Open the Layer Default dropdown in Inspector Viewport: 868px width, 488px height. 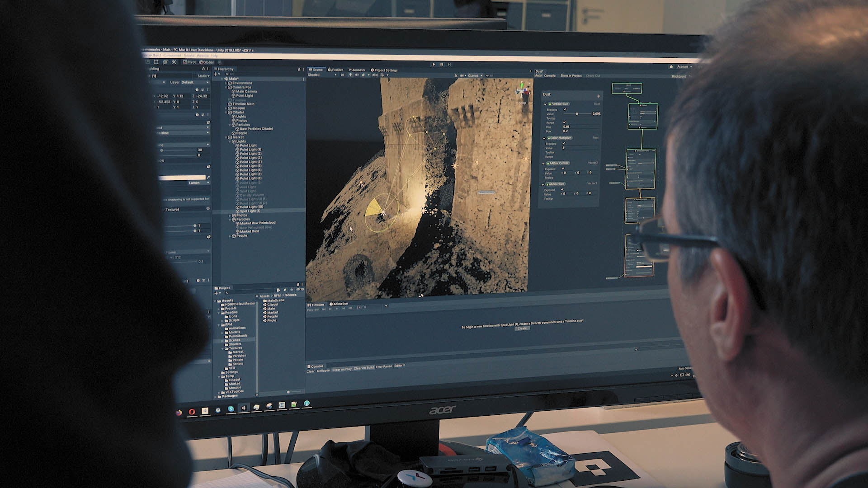[x=195, y=82]
